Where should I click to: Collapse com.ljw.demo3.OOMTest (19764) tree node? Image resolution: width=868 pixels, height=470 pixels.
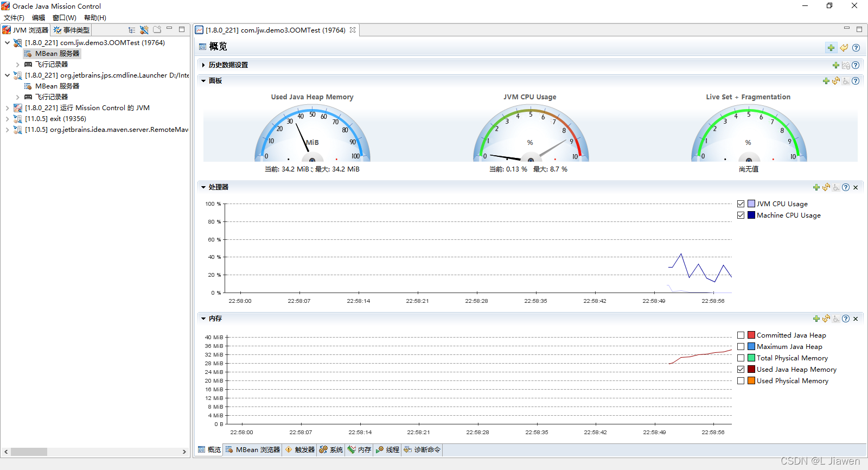click(x=7, y=43)
